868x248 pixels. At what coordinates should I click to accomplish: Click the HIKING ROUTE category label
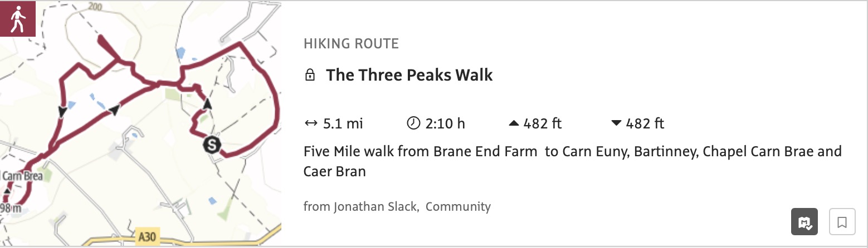(351, 43)
